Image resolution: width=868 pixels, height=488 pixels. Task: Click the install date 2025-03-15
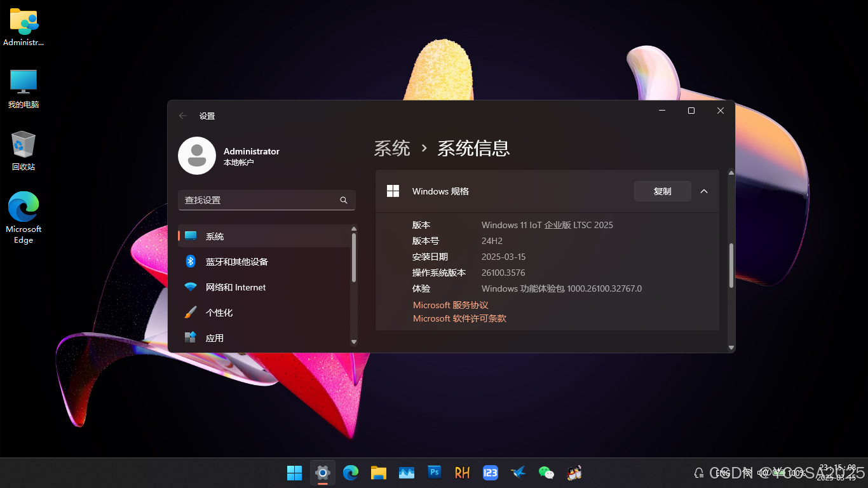[503, 257]
